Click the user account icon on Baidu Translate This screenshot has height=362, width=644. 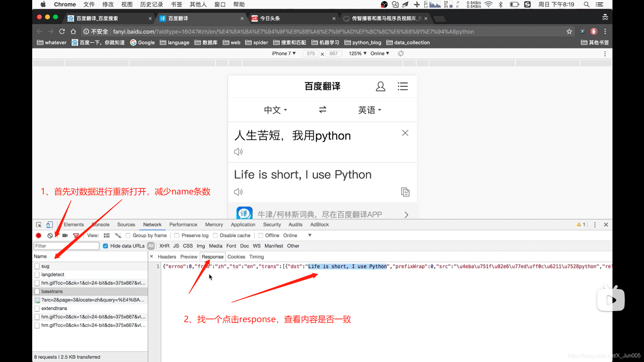(x=380, y=86)
